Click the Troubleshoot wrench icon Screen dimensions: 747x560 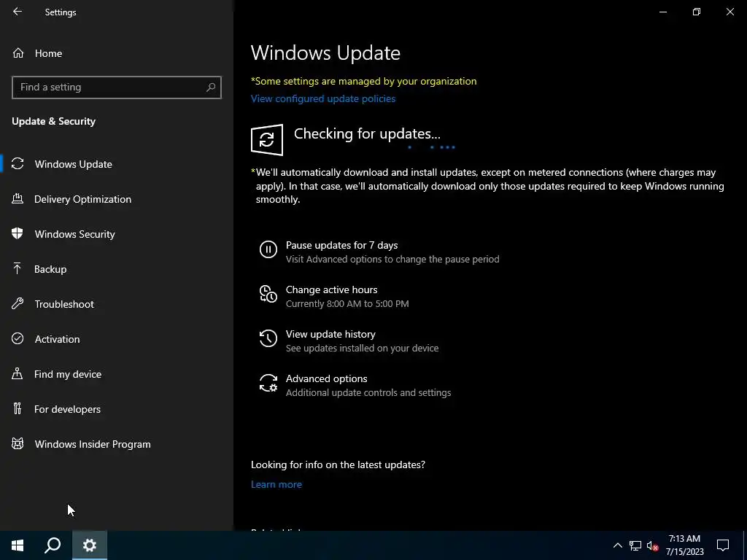(18, 303)
